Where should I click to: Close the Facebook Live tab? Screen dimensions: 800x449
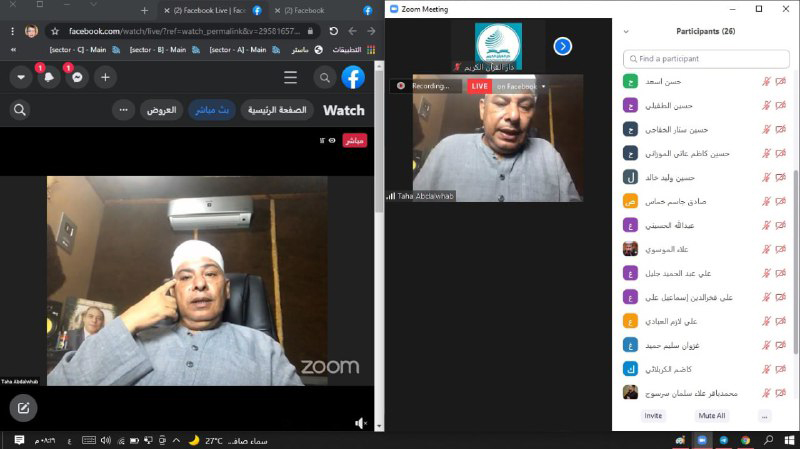(x=166, y=10)
